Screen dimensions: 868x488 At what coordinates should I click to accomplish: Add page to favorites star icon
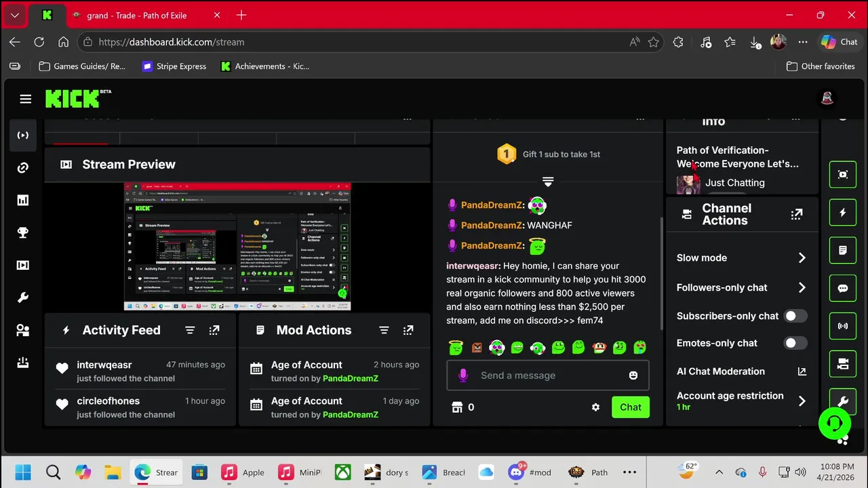tap(653, 42)
